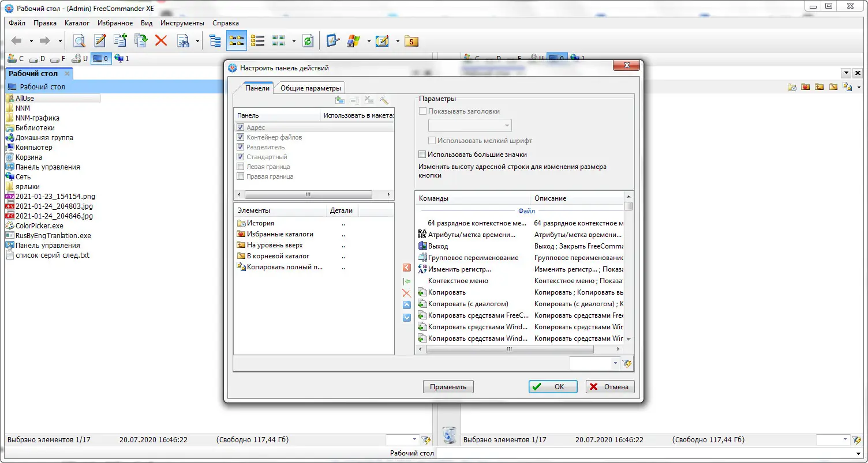Click the Windows flag system folders icon
Viewport: 868px width, 463px height.
(354, 41)
